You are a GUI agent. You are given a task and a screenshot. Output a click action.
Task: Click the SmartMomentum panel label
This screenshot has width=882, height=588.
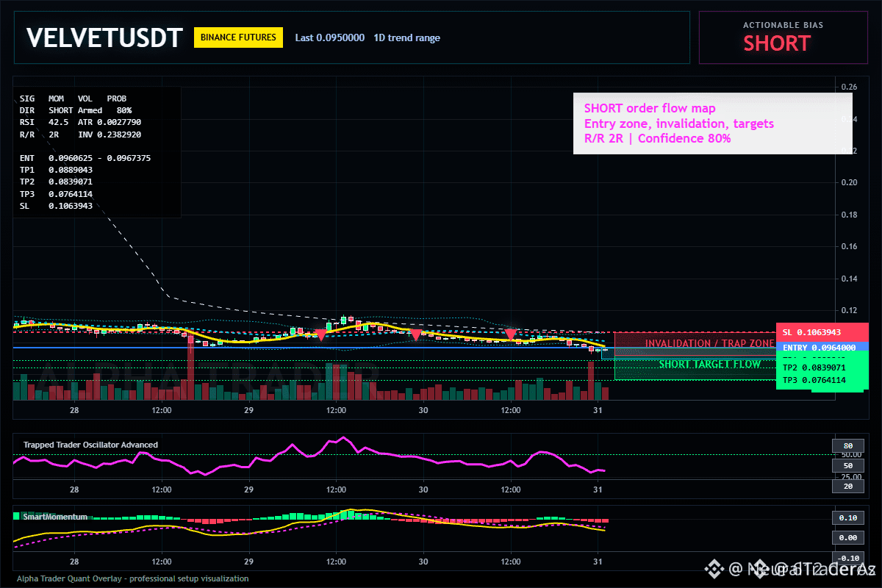(55, 517)
